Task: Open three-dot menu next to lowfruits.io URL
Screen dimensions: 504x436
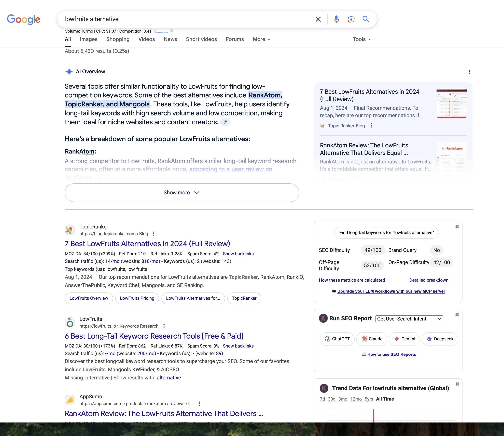Action: (164, 326)
